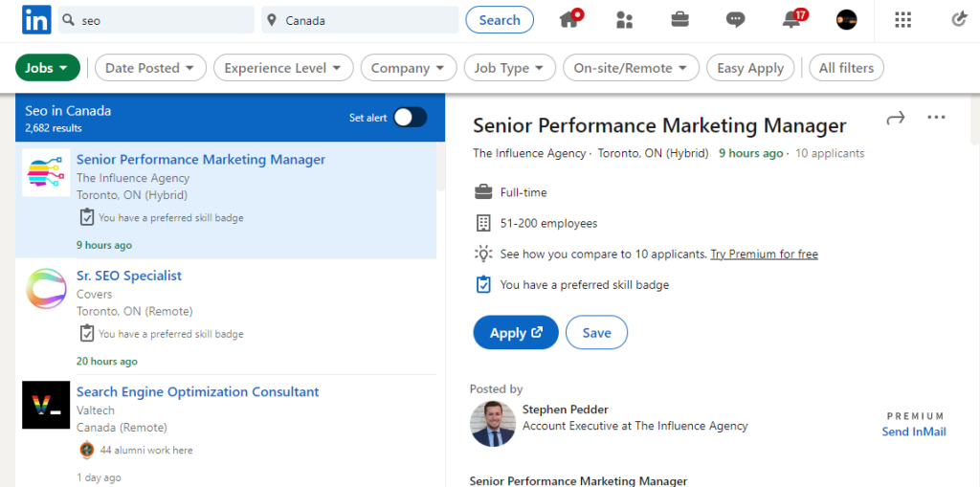Click '20 hours ago' under Covers listing
The image size is (980, 487).
tap(107, 362)
